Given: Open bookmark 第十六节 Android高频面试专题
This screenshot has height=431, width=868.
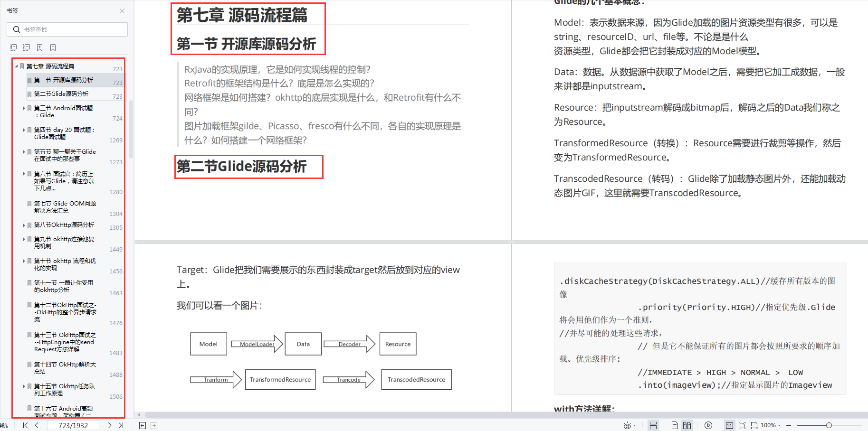Looking at the screenshot, I should 64,412.
